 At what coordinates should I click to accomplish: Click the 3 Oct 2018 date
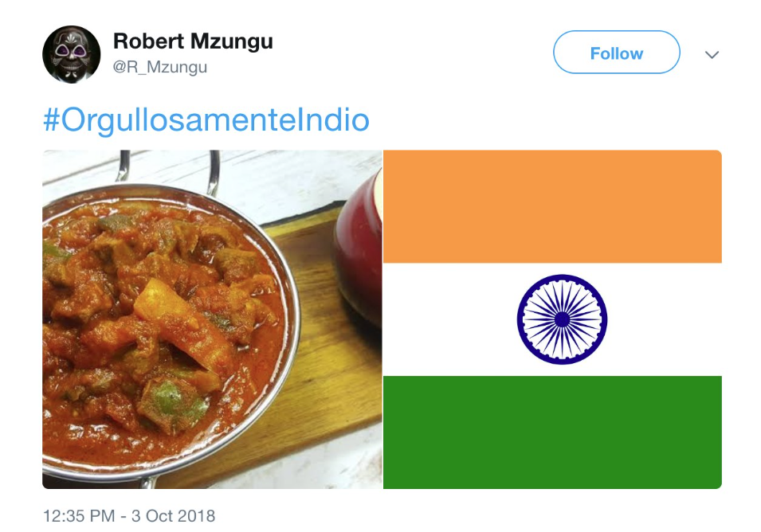(173, 516)
